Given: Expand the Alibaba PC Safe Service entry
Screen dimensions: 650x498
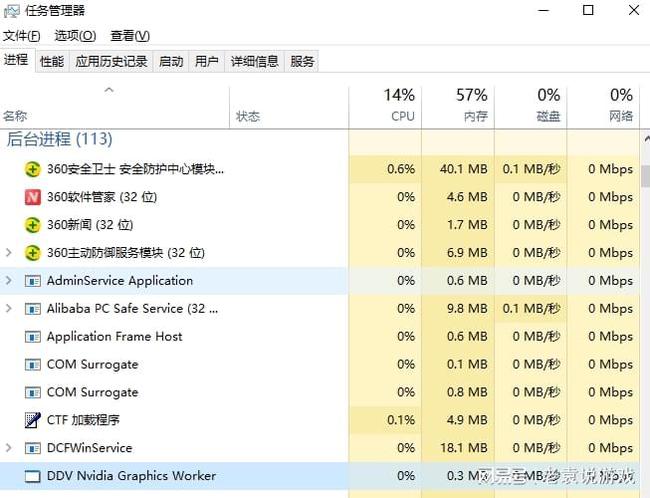Looking at the screenshot, I should pyautogui.click(x=9, y=309).
